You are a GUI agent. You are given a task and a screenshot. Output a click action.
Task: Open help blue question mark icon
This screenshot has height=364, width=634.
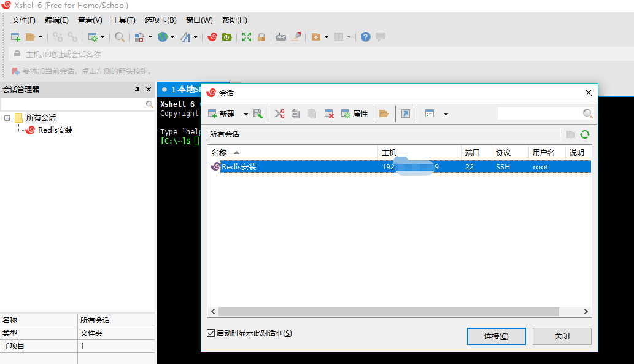coord(366,37)
